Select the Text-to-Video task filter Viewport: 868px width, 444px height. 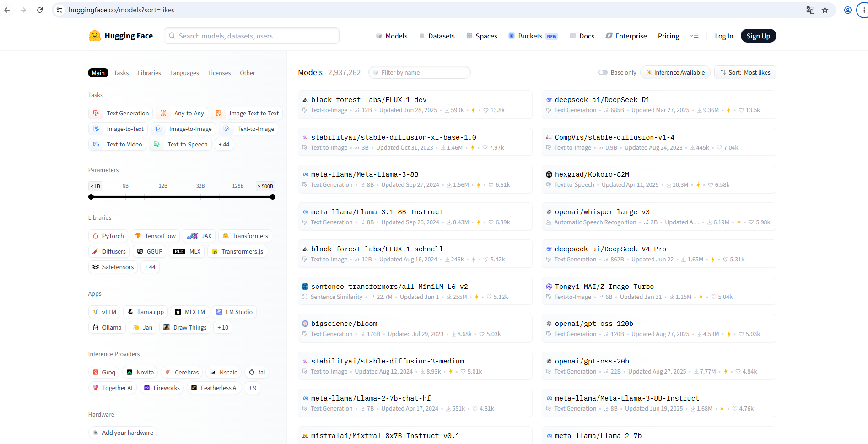[x=117, y=144]
